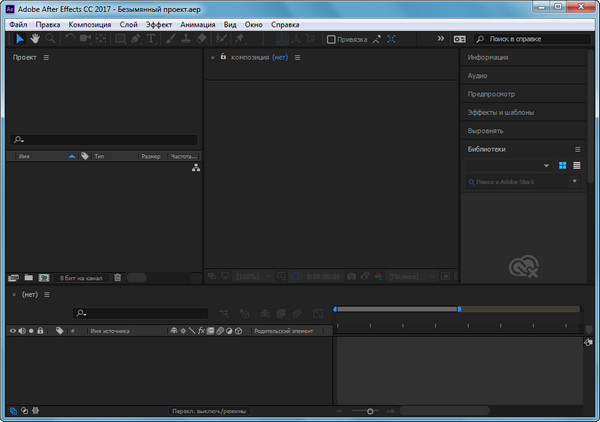The image size is (600, 422).
Task: Delete selected project items with trash icon
Action: click(117, 277)
